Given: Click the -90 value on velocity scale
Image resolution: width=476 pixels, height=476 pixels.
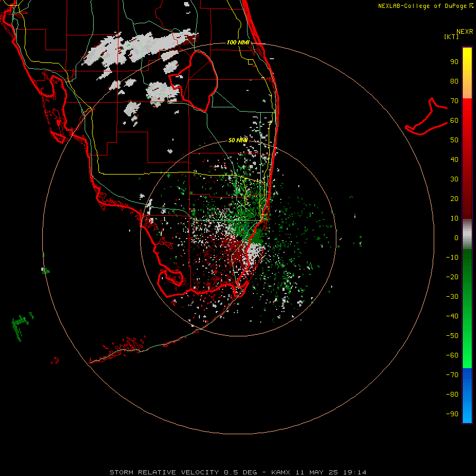Looking at the screenshot, I should pyautogui.click(x=452, y=414).
